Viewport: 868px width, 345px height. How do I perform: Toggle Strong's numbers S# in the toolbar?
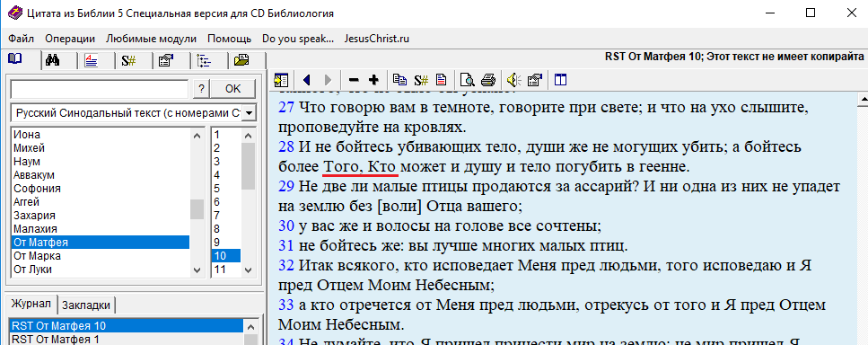click(421, 80)
